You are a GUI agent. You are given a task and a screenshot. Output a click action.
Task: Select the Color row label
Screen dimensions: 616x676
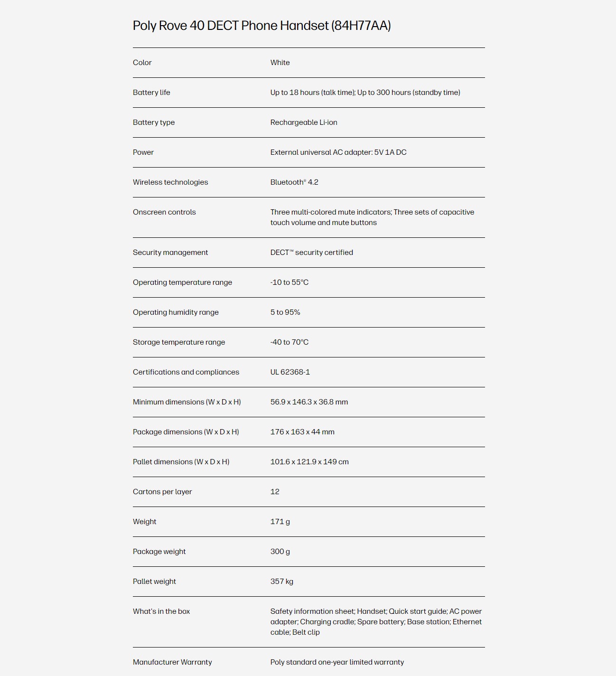tap(142, 63)
